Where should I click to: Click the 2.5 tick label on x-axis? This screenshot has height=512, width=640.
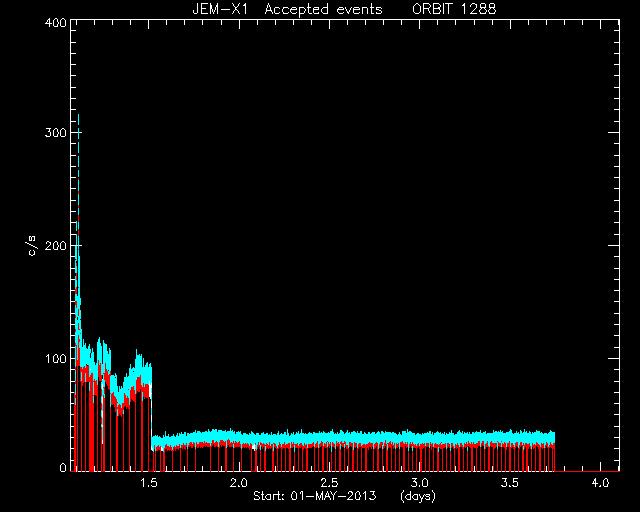coord(329,483)
